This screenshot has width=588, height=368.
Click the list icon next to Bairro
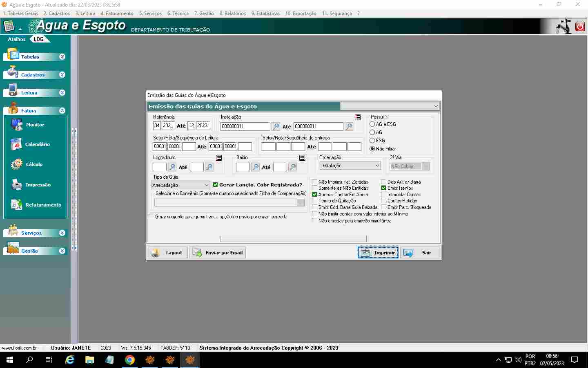[302, 158]
